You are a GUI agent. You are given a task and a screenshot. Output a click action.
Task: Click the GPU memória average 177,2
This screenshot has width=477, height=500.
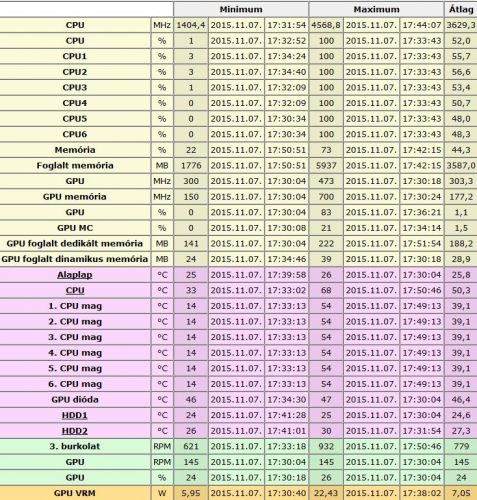click(x=461, y=197)
